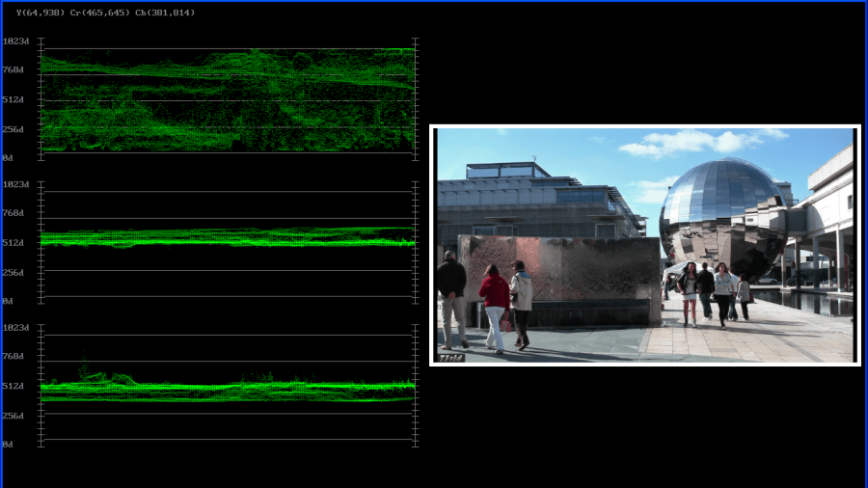This screenshot has height=488, width=868.
Task: Click the 256d label on Cb waveform scale
Action: click(14, 416)
